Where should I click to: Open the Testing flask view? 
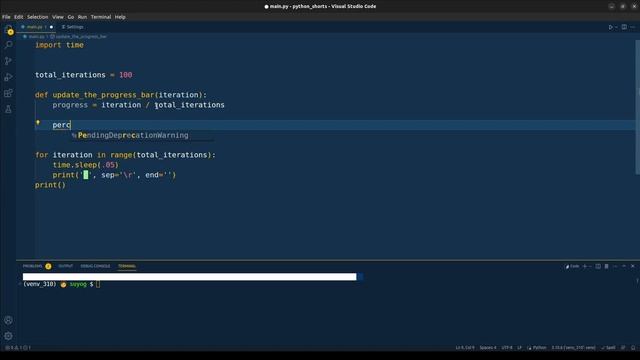click(8, 109)
